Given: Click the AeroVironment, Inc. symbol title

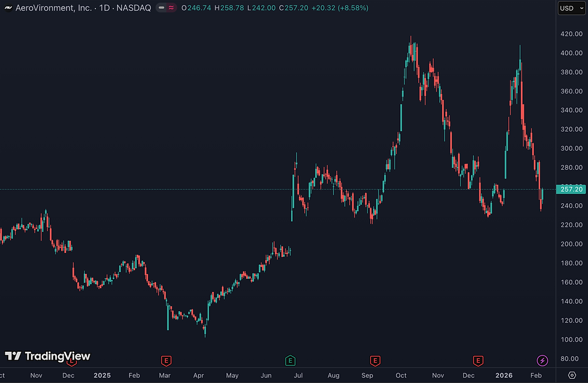Looking at the screenshot, I should pos(53,8).
